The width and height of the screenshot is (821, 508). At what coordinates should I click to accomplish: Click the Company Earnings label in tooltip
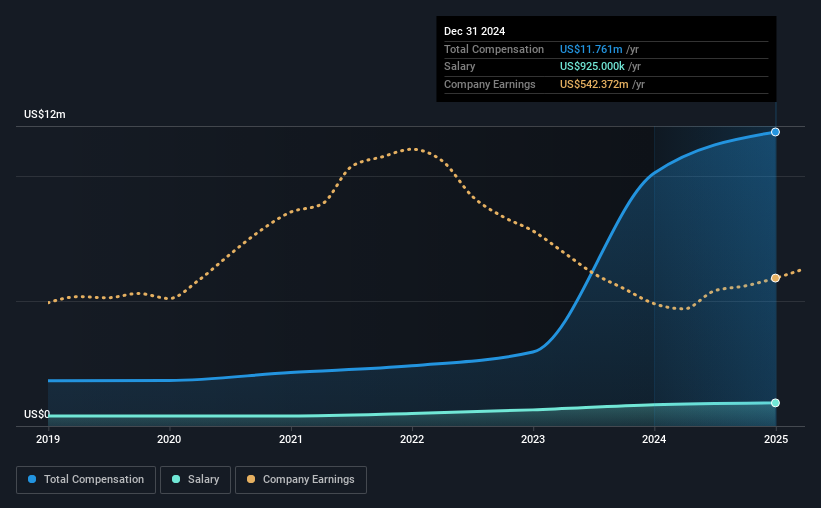click(490, 84)
